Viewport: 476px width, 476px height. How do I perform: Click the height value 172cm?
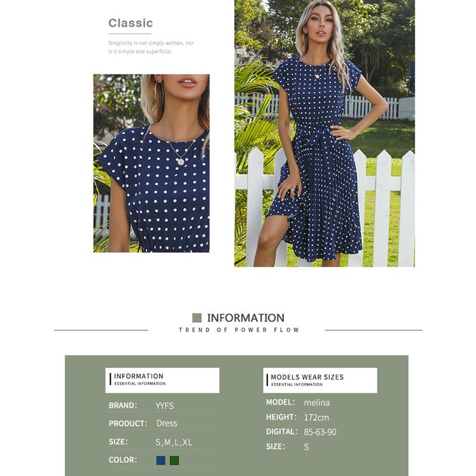[317, 418]
